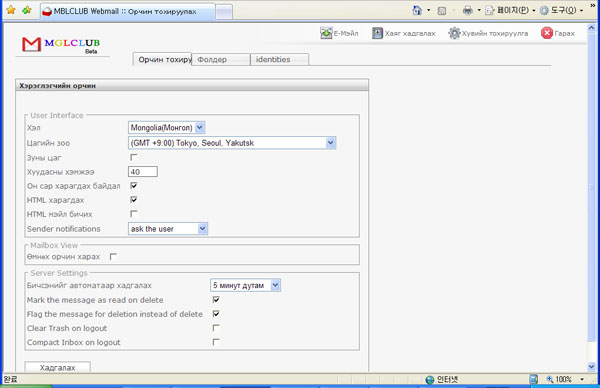Switch to the Фолдер tab

(x=221, y=59)
